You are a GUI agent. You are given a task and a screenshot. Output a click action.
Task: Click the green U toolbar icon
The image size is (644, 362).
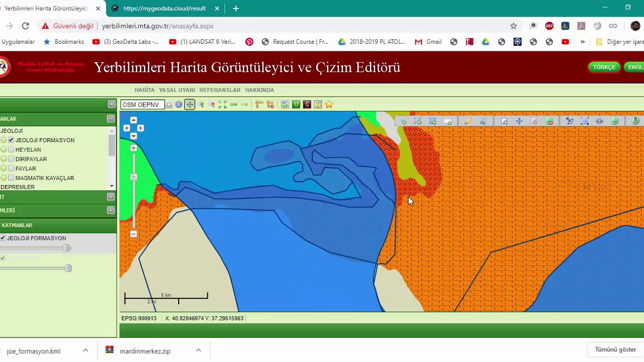coord(296,105)
